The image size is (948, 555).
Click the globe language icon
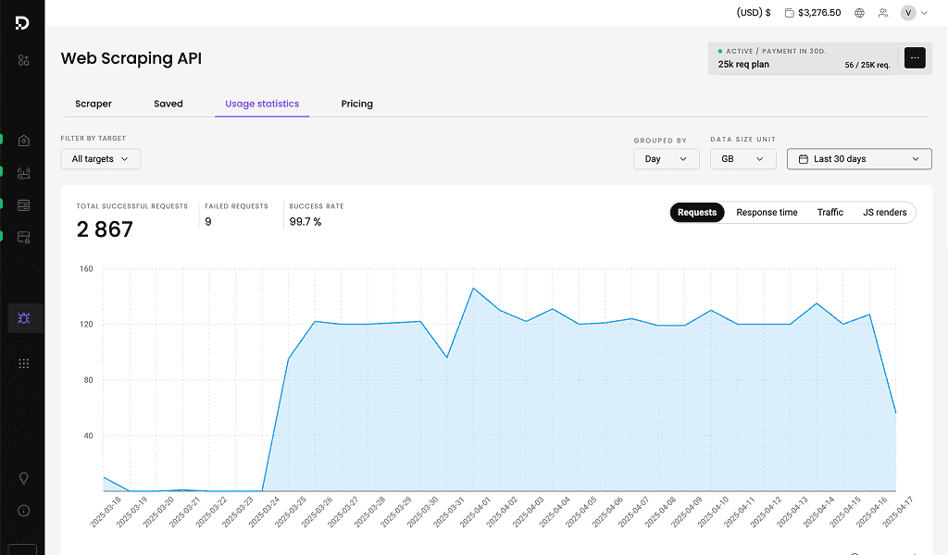click(x=859, y=13)
